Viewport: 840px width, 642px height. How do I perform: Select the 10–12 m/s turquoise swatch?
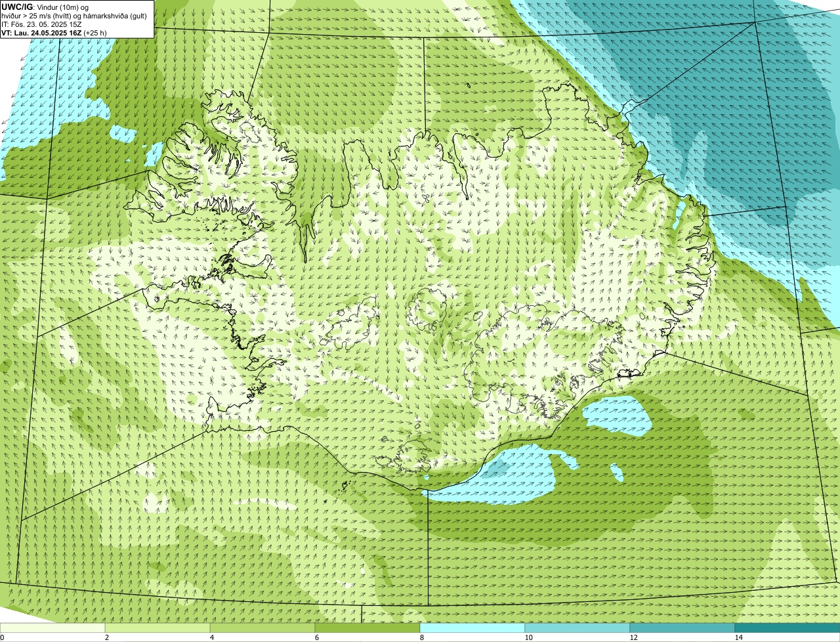click(577, 628)
